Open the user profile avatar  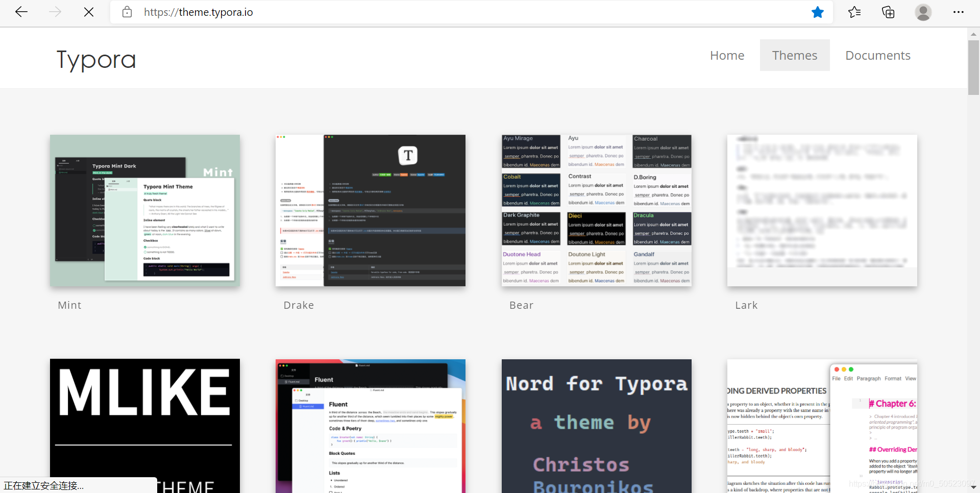coord(923,12)
